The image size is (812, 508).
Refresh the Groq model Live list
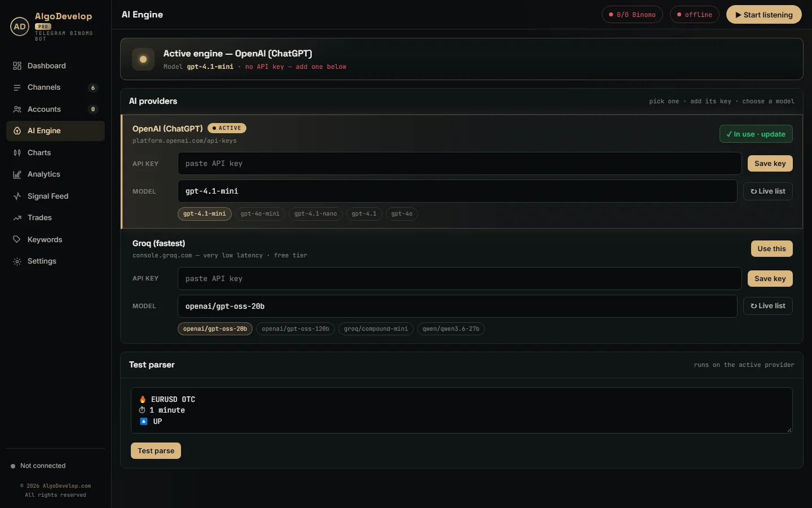(768, 306)
